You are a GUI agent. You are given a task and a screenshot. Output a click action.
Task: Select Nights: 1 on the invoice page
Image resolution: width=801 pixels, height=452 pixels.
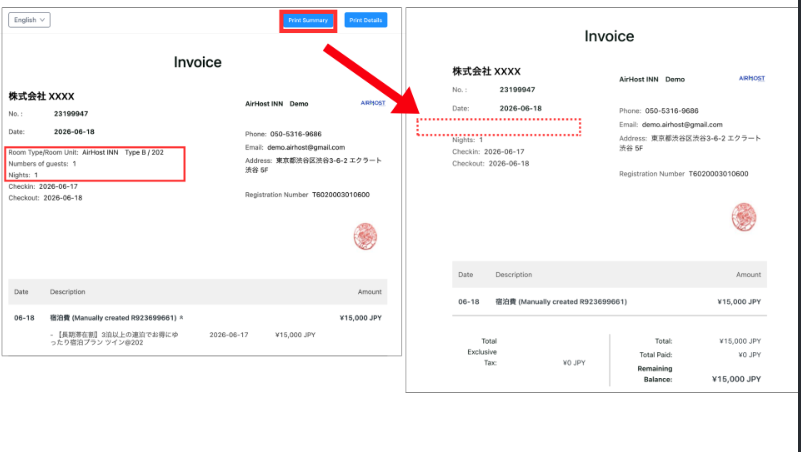pos(23,175)
